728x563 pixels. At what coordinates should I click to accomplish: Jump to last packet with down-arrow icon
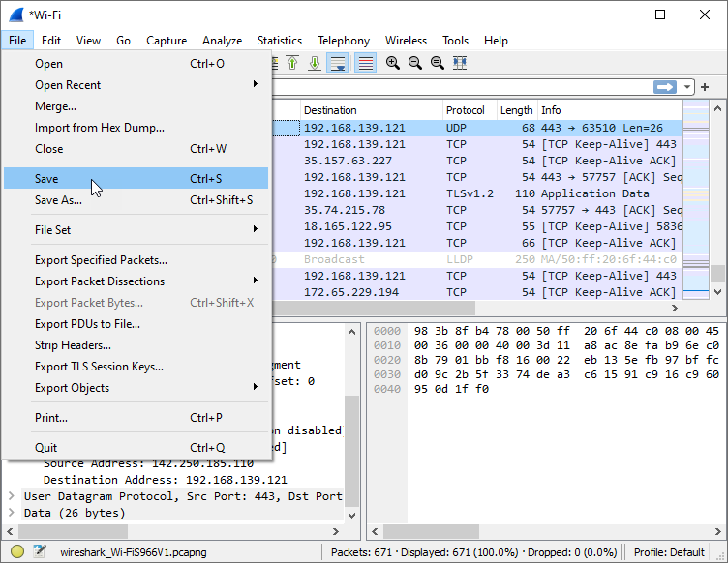coord(315,63)
